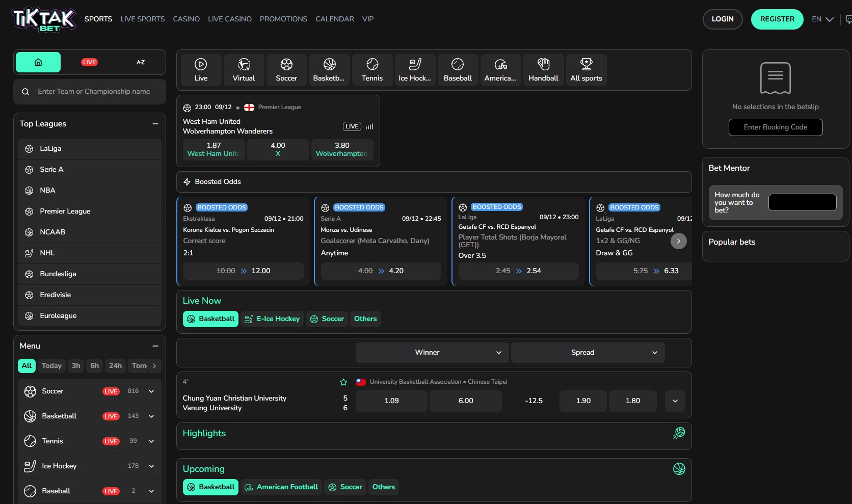Image resolution: width=852 pixels, height=504 pixels.
Task: Switch Live Now to Soccer
Action: (x=327, y=319)
